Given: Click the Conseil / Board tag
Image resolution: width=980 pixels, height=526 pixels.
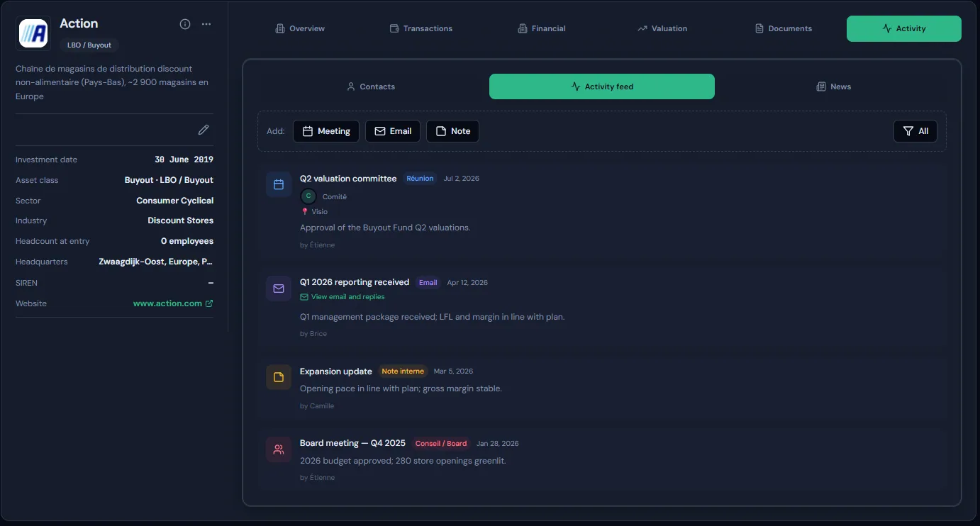Looking at the screenshot, I should click(441, 444).
